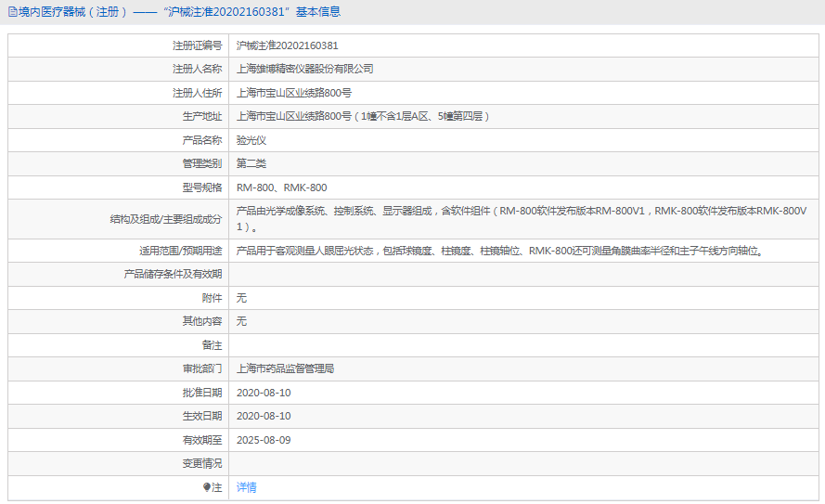Click the 变更情况 row label
Viewport: 825px width, 504px height.
click(x=202, y=463)
